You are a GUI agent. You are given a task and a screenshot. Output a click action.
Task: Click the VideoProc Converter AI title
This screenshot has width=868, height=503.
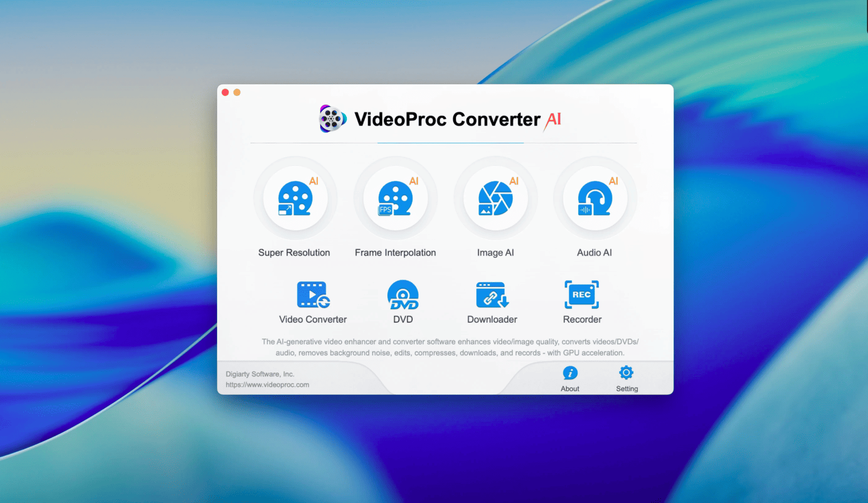(457, 119)
